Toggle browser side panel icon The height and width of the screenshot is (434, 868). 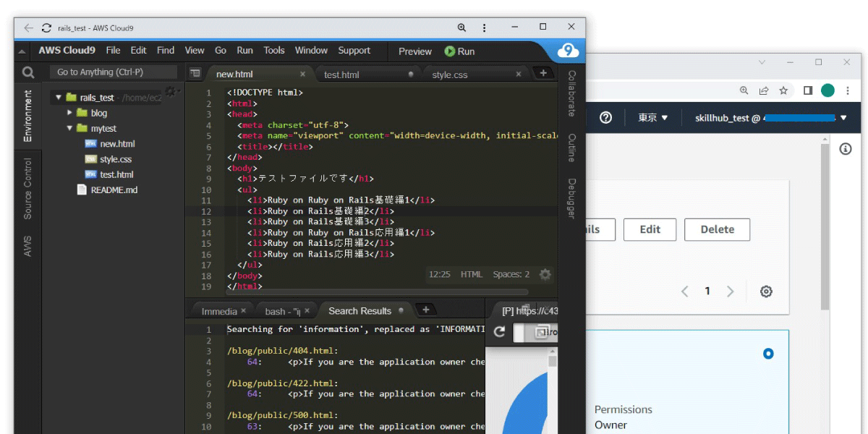tap(808, 90)
